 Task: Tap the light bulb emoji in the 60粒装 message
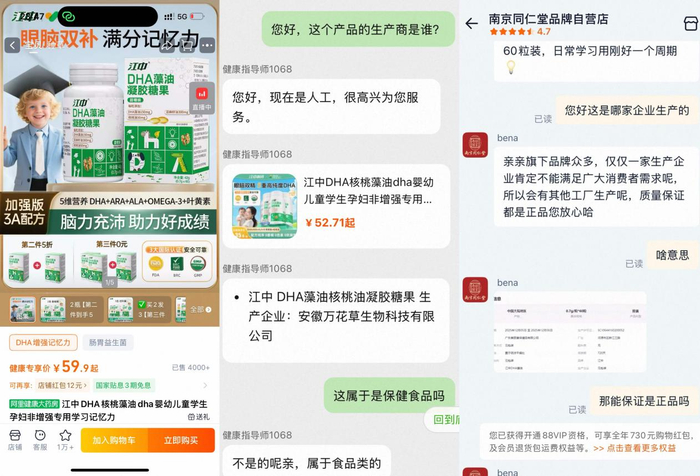511,67
